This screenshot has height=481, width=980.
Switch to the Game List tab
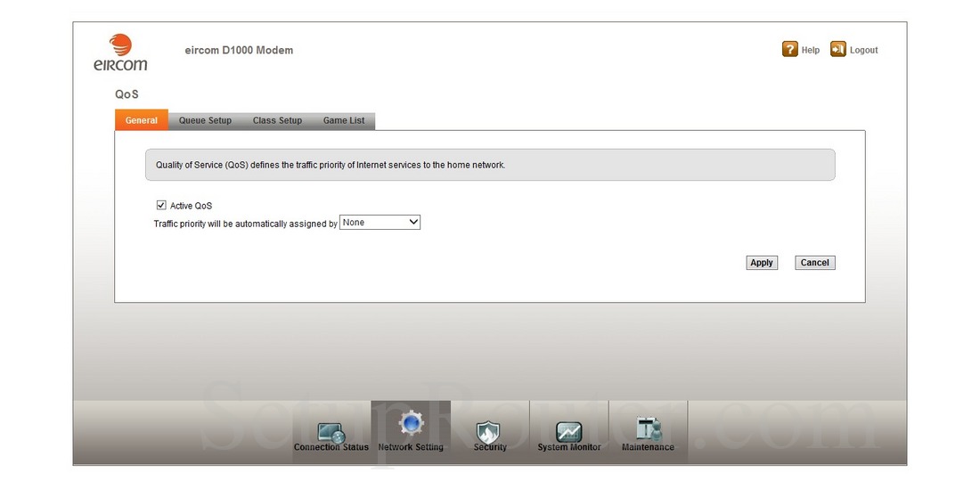click(x=344, y=120)
